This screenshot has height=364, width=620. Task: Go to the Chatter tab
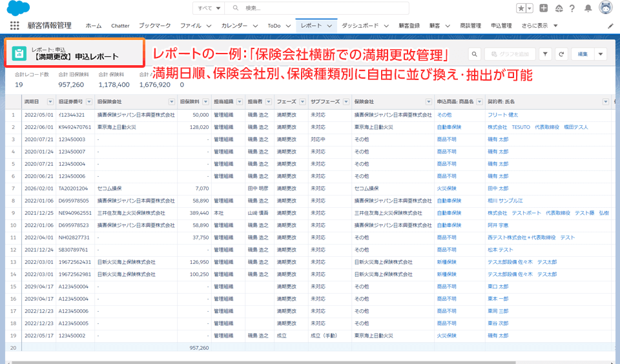tap(120, 26)
